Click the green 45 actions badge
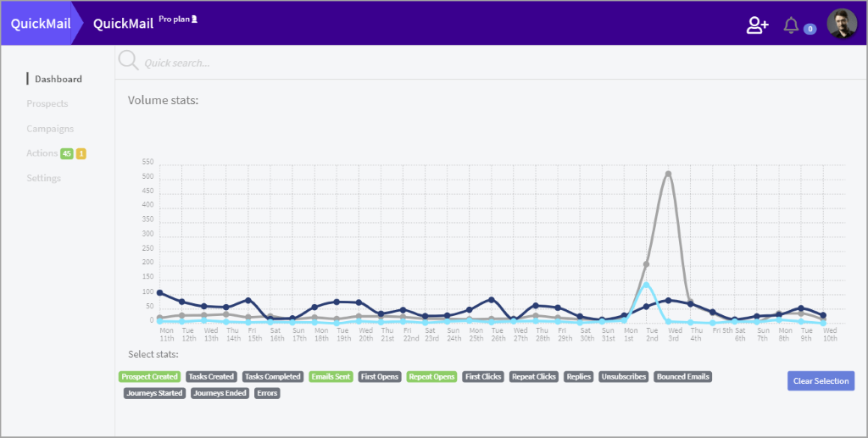 click(x=66, y=153)
